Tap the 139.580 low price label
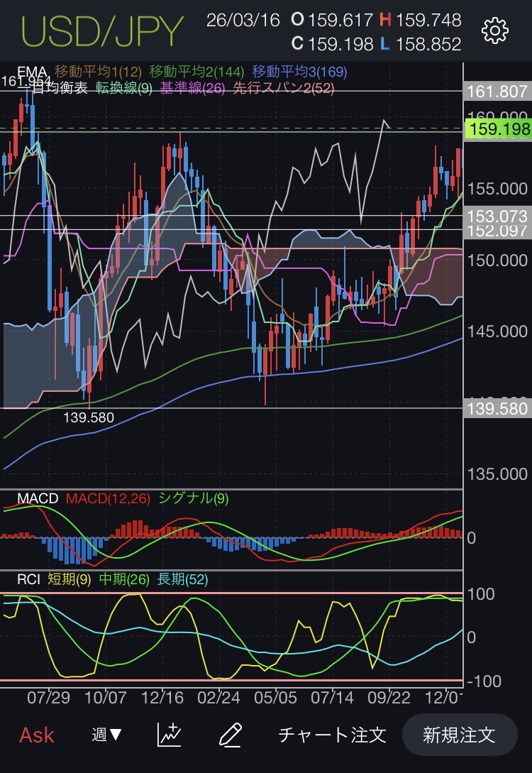The width and height of the screenshot is (532, 773). tap(497, 409)
